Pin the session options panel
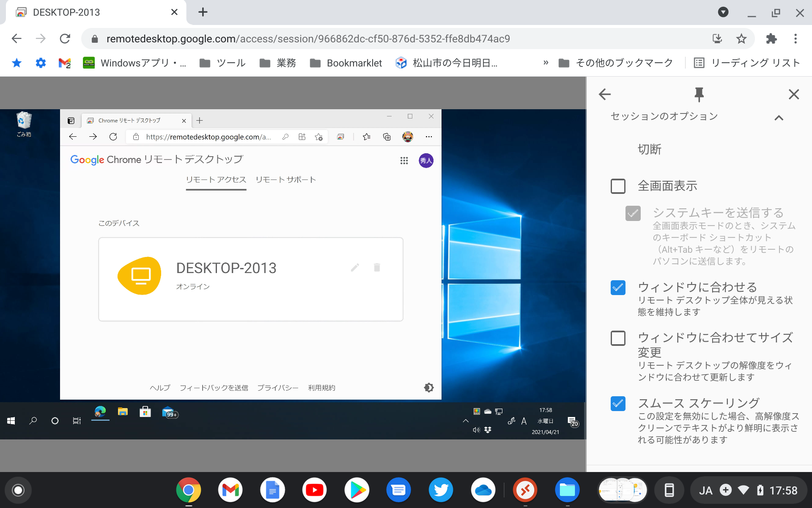 point(698,94)
